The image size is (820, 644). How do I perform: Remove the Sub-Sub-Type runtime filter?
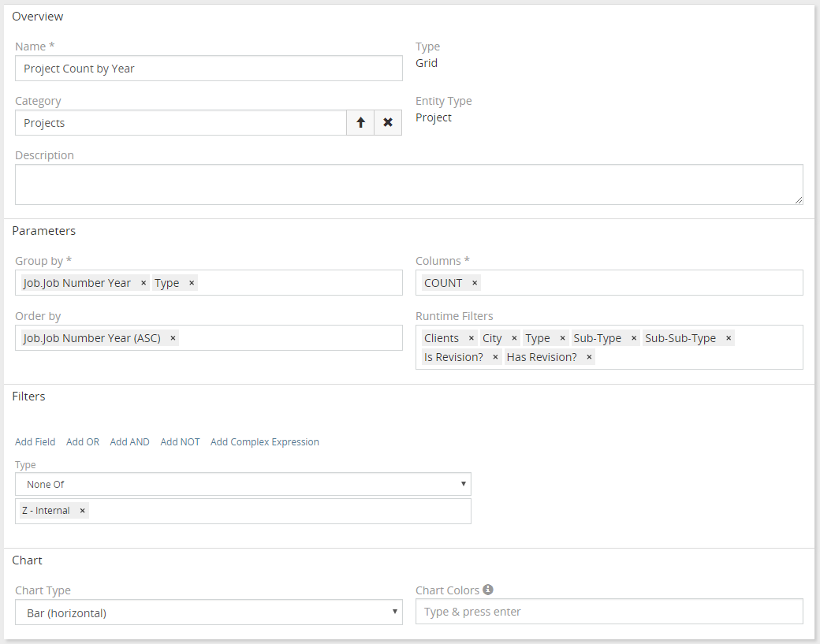pyautogui.click(x=729, y=337)
